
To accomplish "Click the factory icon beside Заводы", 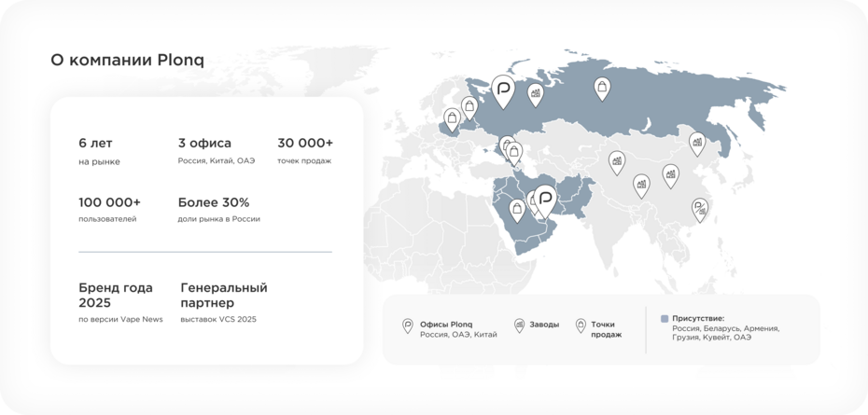I will coord(519,325).
